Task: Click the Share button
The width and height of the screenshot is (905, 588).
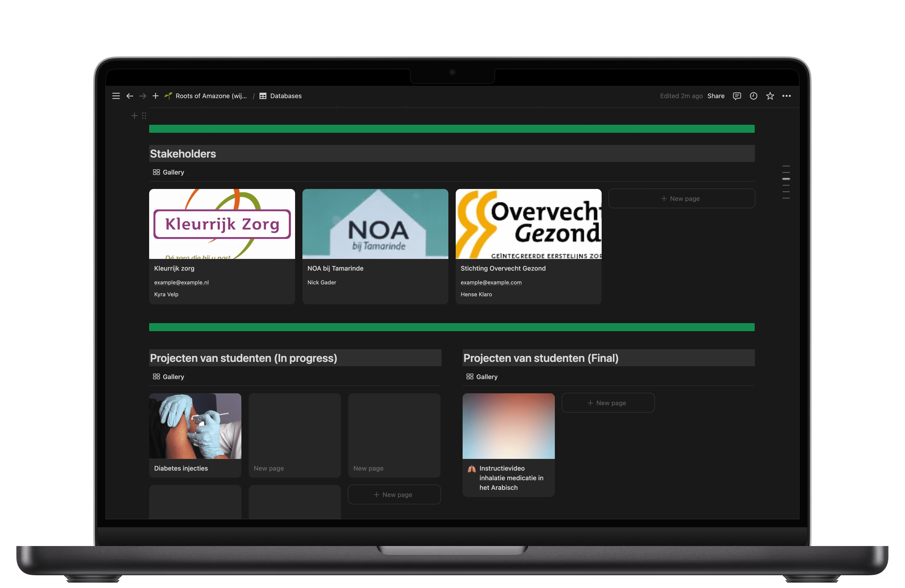Action: pos(716,96)
